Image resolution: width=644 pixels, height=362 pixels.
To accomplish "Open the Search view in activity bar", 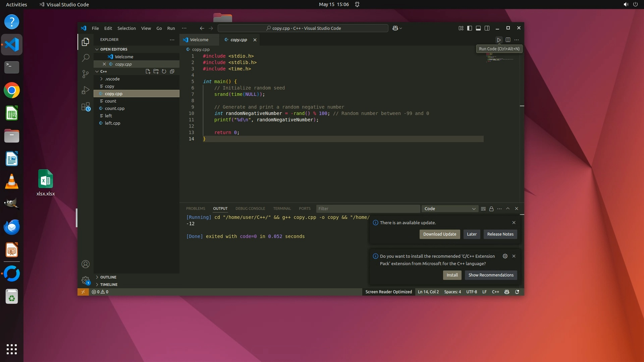I will 86,58.
